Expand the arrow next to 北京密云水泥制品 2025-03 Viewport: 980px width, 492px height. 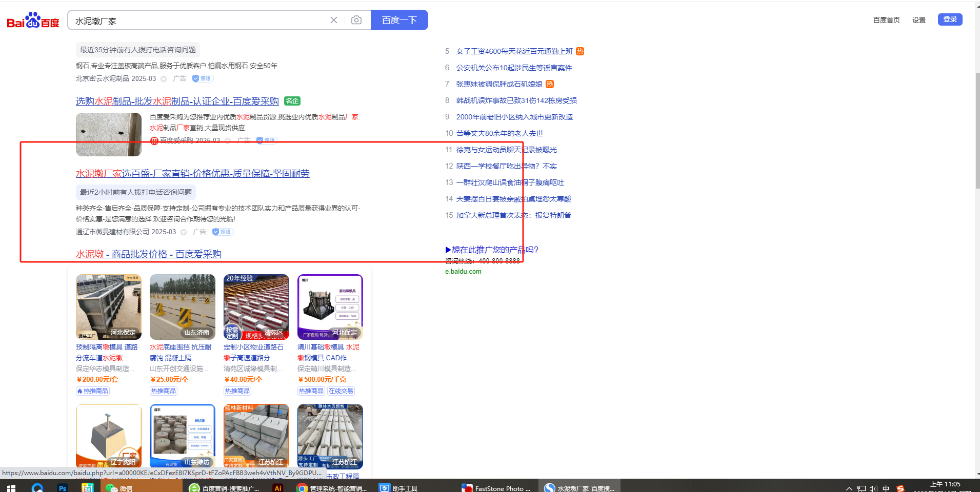pos(164,79)
